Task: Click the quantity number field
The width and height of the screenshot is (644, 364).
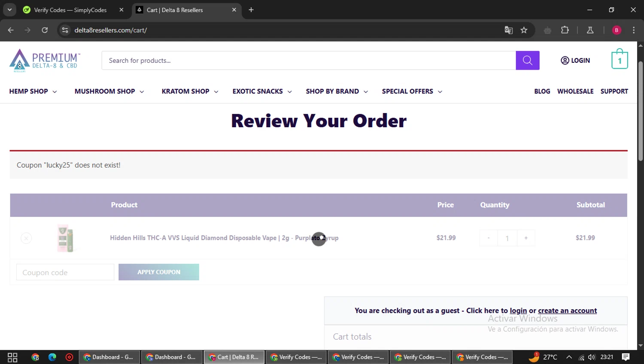Action: tap(507, 238)
